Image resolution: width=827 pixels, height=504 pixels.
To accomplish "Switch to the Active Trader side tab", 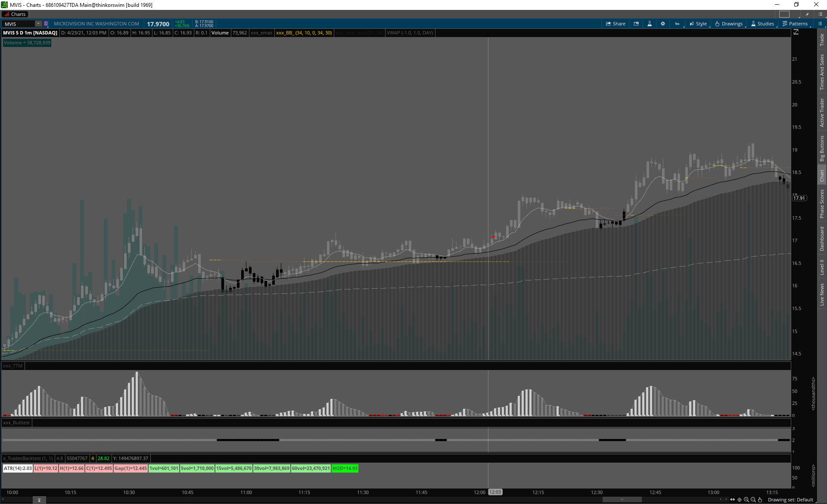I will 822,112.
